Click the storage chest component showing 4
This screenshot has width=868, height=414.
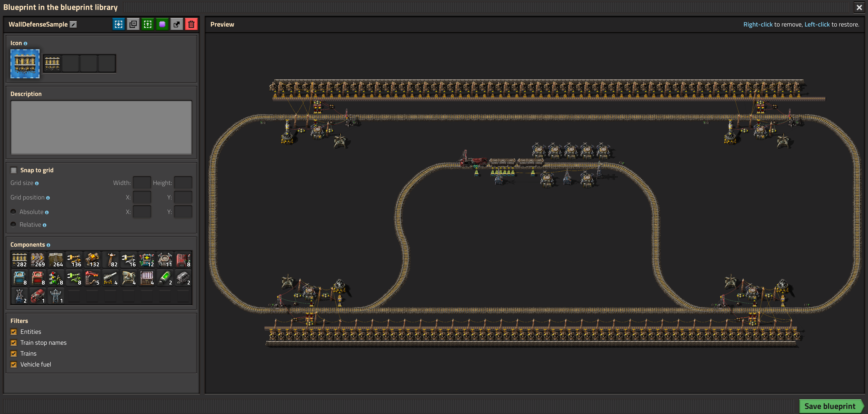click(147, 278)
